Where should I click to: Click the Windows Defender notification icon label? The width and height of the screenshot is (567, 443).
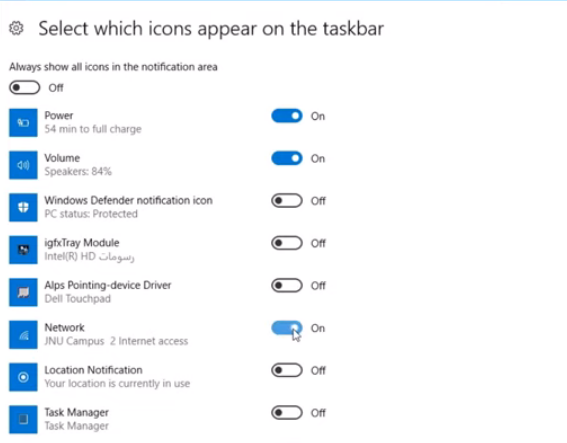(128, 200)
